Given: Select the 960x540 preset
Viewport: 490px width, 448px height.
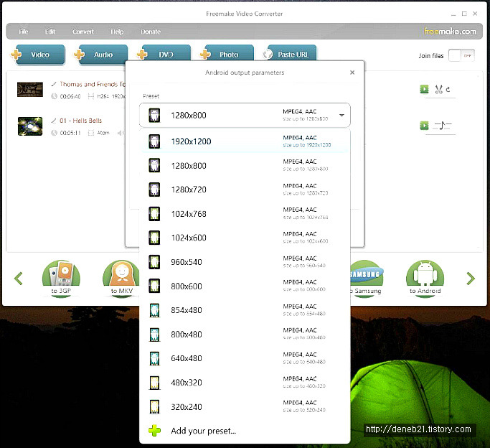Looking at the screenshot, I should click(x=245, y=262).
